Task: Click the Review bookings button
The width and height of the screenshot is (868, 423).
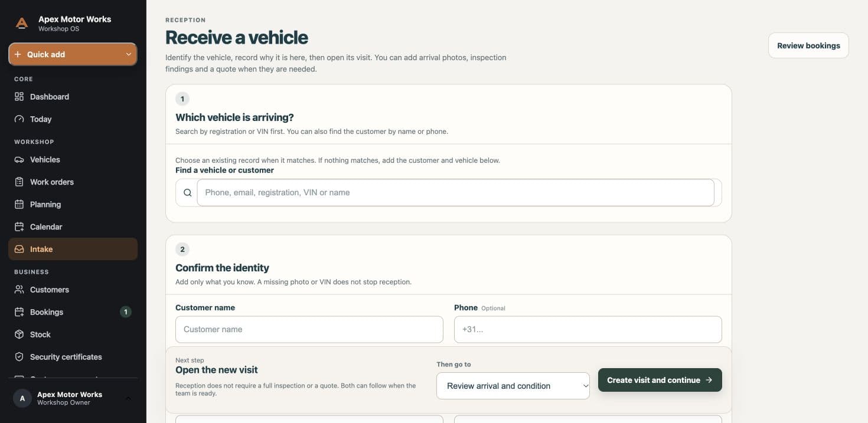Action: tap(808, 45)
